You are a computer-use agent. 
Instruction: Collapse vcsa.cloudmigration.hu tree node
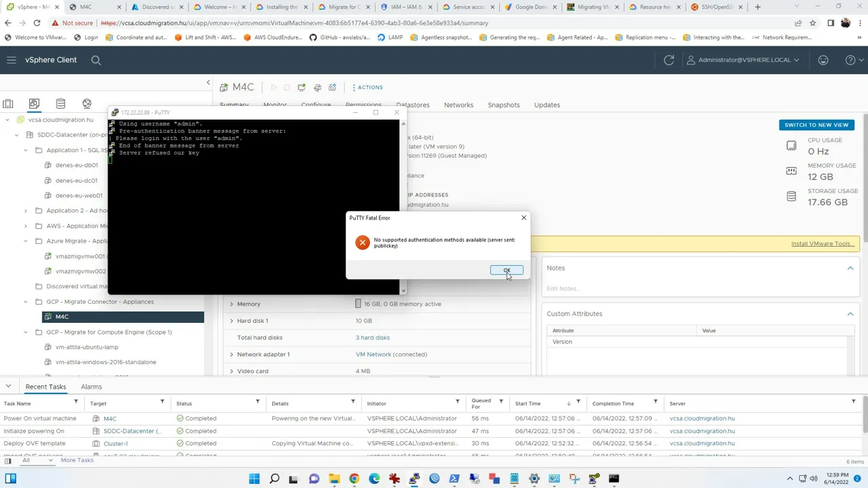click(7, 120)
